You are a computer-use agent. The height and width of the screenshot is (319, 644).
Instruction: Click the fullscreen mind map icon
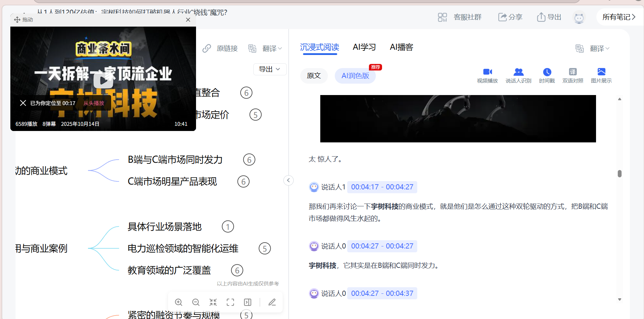230,302
